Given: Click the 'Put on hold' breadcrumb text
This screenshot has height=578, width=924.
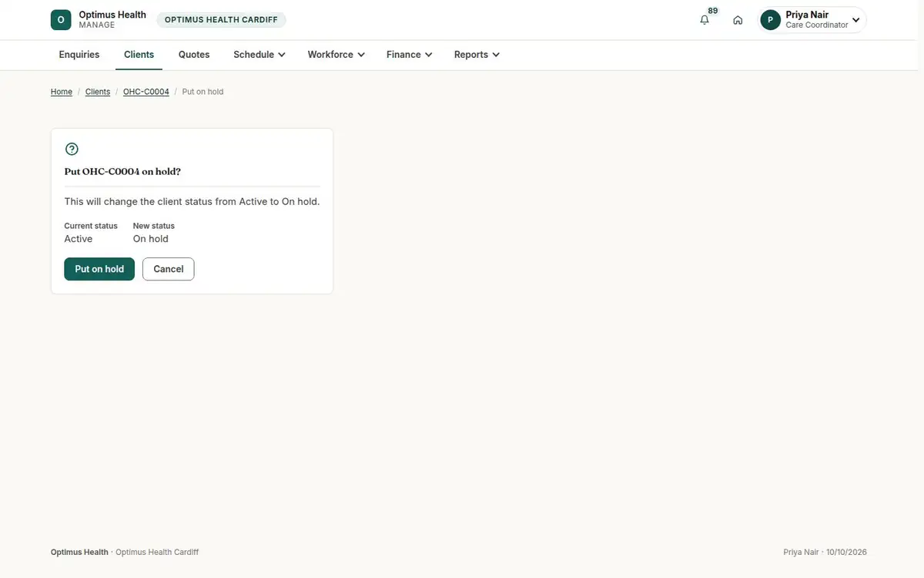Looking at the screenshot, I should [203, 92].
